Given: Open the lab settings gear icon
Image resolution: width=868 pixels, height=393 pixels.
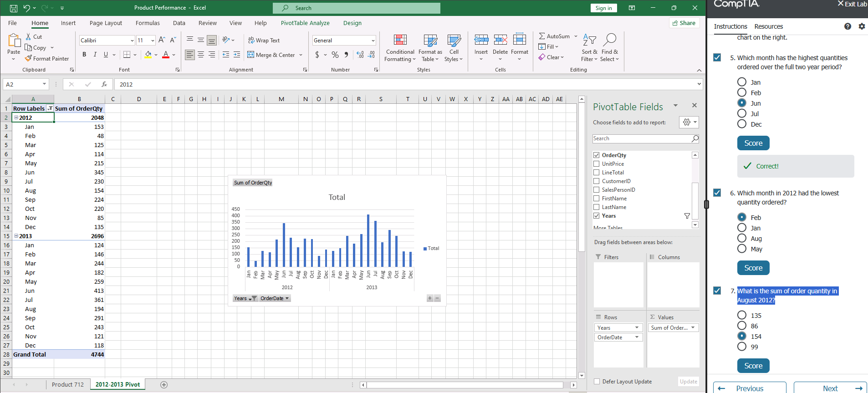Looking at the screenshot, I should pos(862,26).
